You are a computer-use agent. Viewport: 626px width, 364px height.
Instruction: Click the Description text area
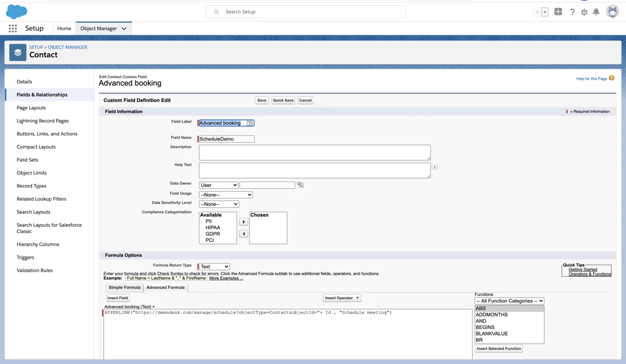[315, 152]
